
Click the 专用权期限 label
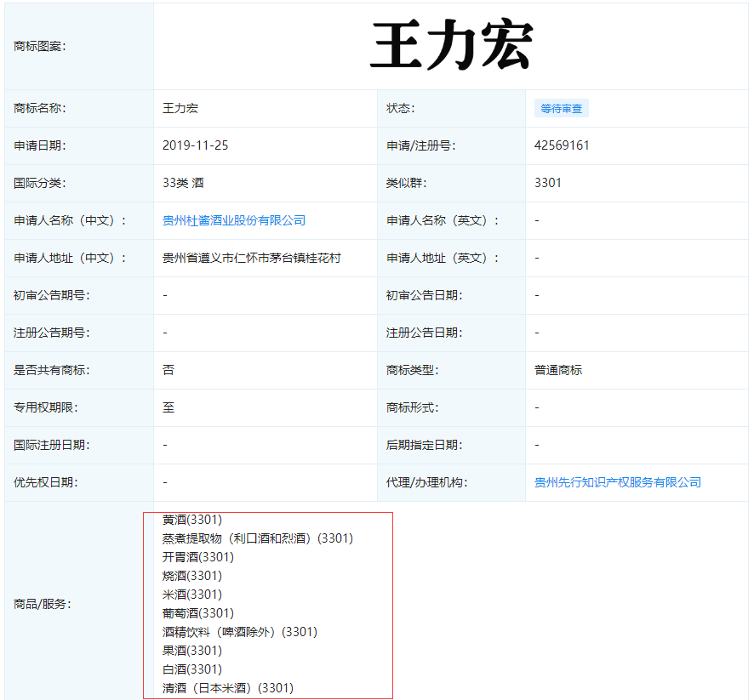click(46, 407)
